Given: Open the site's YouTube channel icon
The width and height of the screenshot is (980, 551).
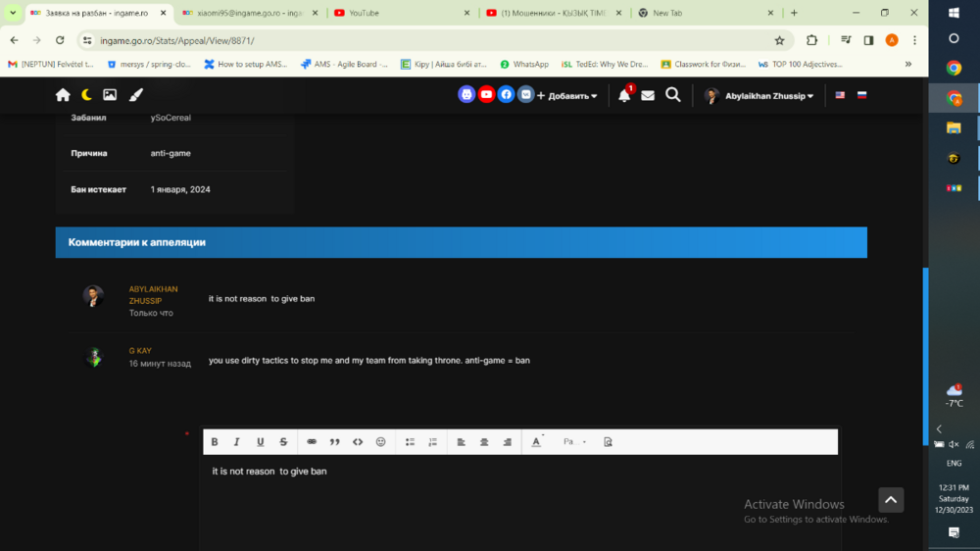Looking at the screenshot, I should 486,95.
